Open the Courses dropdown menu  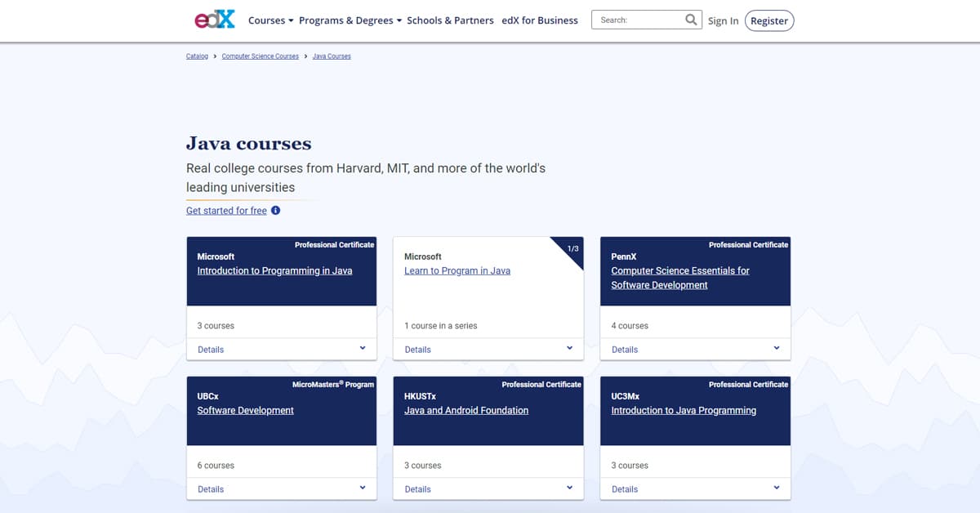(270, 20)
